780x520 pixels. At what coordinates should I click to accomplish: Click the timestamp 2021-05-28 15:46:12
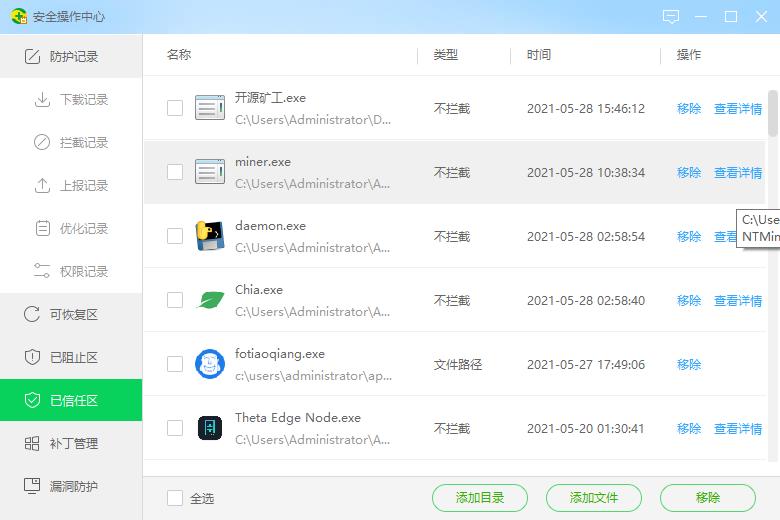[586, 108]
